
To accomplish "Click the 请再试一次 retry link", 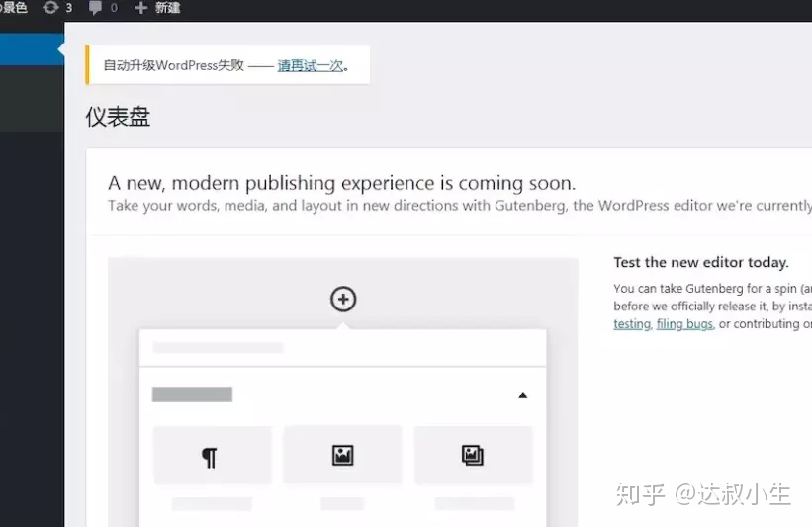I will 311,65.
